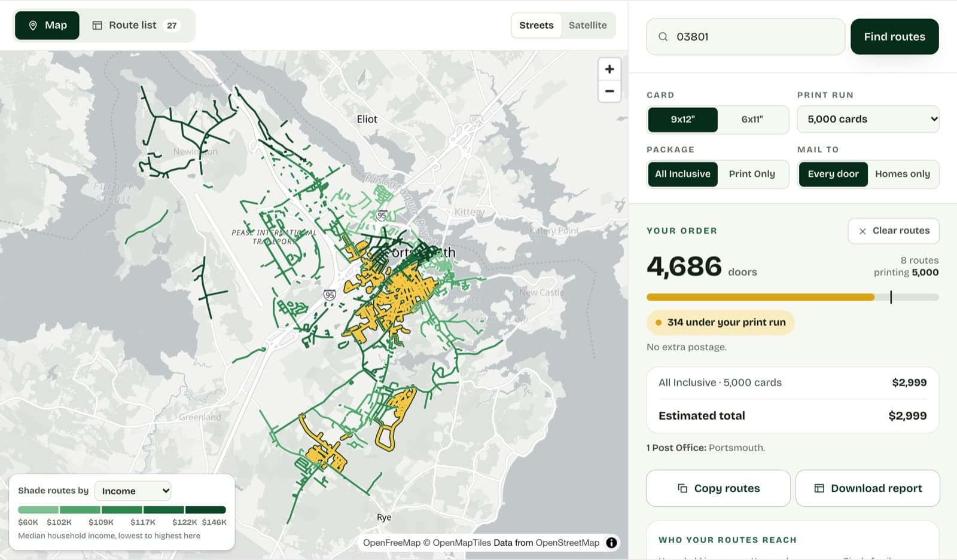Click the X icon in Clear routes
The image size is (957, 560).
pos(862,231)
